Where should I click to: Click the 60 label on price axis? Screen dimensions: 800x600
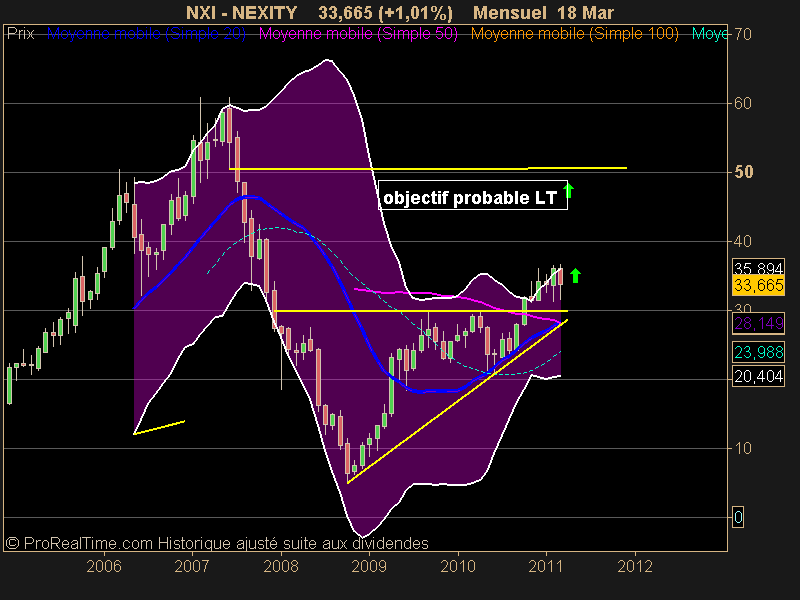[743, 104]
